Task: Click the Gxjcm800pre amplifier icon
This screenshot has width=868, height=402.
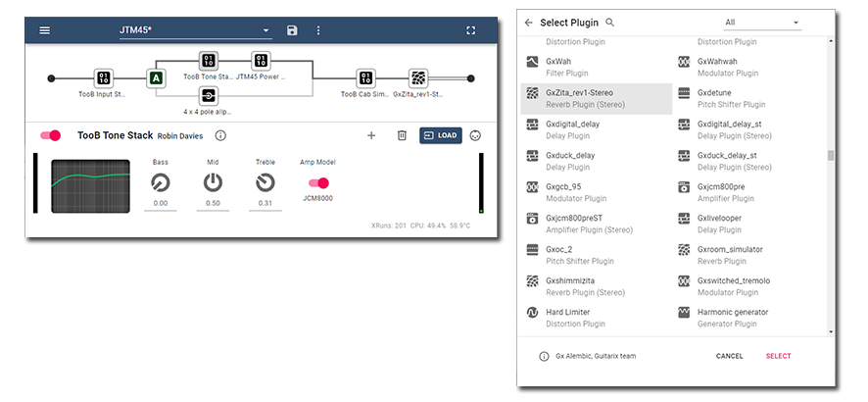Action: pyautogui.click(x=684, y=187)
